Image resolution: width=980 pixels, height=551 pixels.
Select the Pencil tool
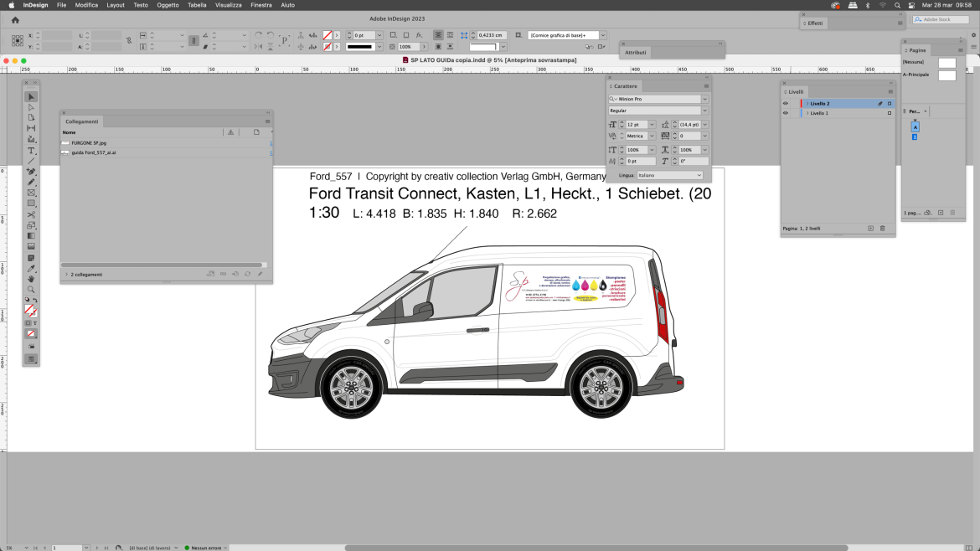[31, 182]
